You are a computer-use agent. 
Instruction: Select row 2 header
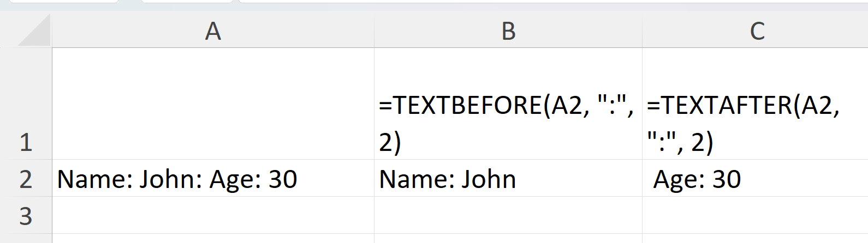click(26, 179)
